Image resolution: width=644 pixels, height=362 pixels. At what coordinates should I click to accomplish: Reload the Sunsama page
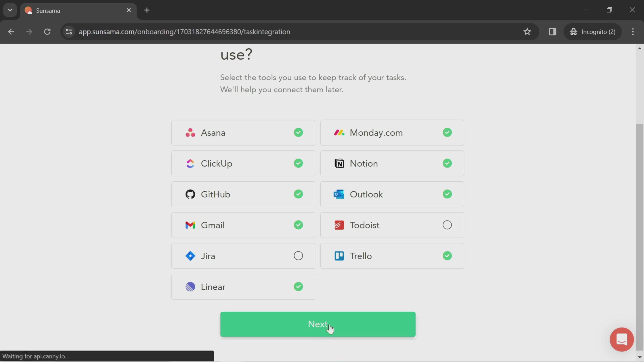coord(47,32)
